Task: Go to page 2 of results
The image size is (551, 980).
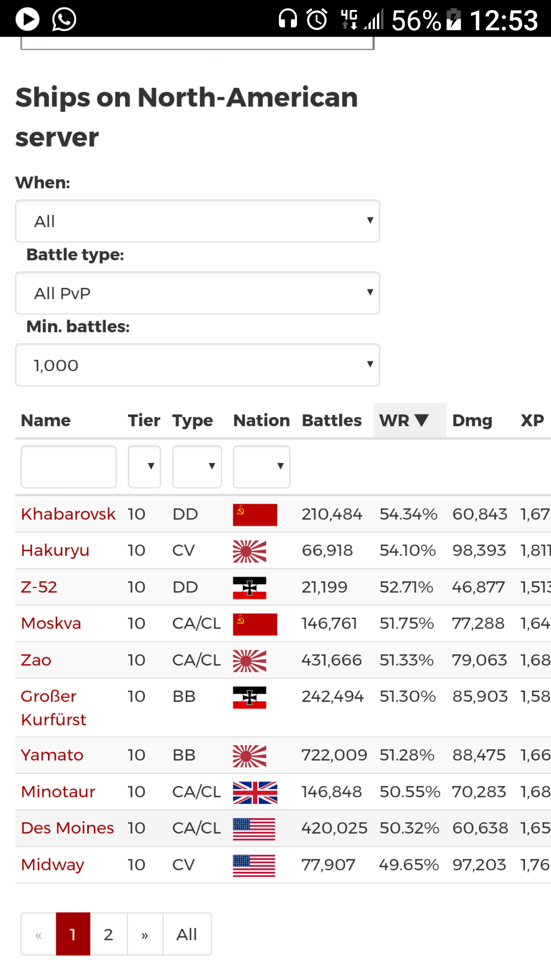Action: (x=108, y=934)
